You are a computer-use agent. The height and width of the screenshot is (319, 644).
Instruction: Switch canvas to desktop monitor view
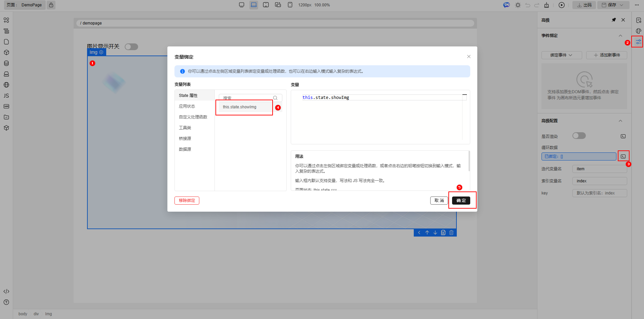tap(241, 5)
